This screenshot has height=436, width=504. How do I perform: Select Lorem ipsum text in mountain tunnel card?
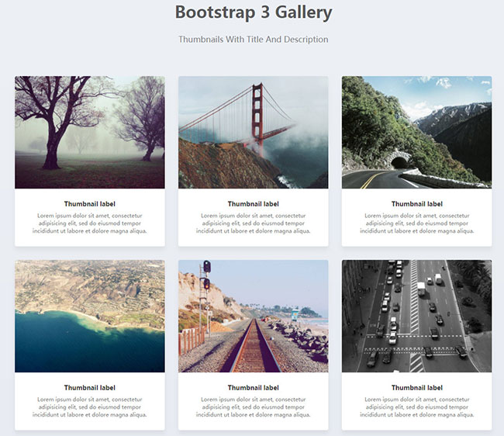click(x=416, y=223)
